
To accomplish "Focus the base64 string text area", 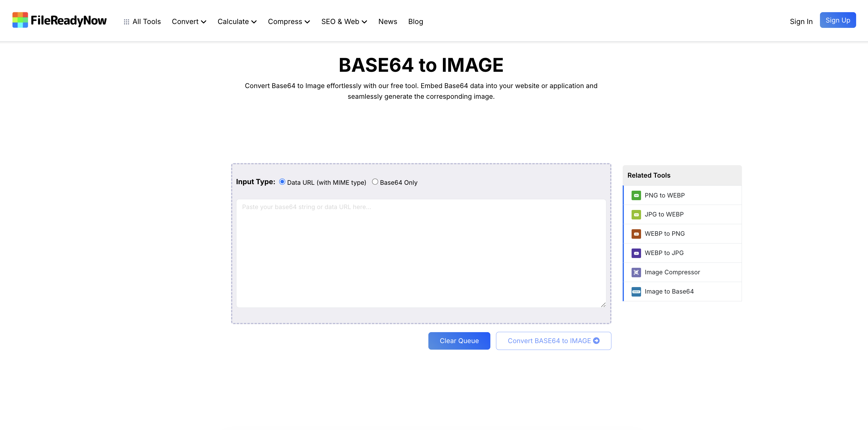I will click(421, 253).
